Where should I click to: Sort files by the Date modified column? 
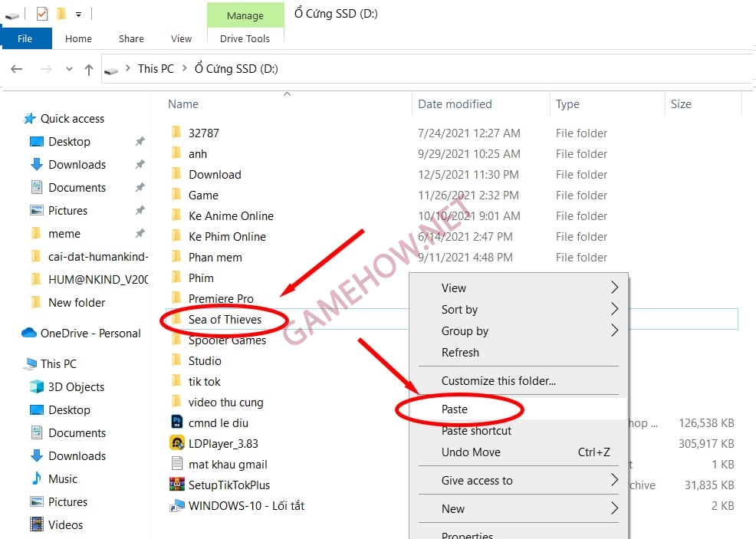coord(455,104)
